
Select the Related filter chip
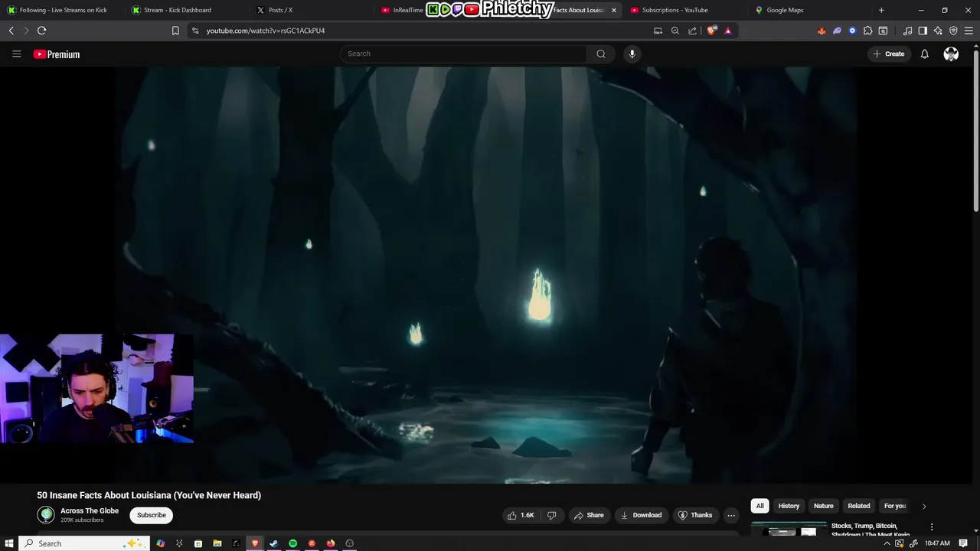[x=859, y=506]
